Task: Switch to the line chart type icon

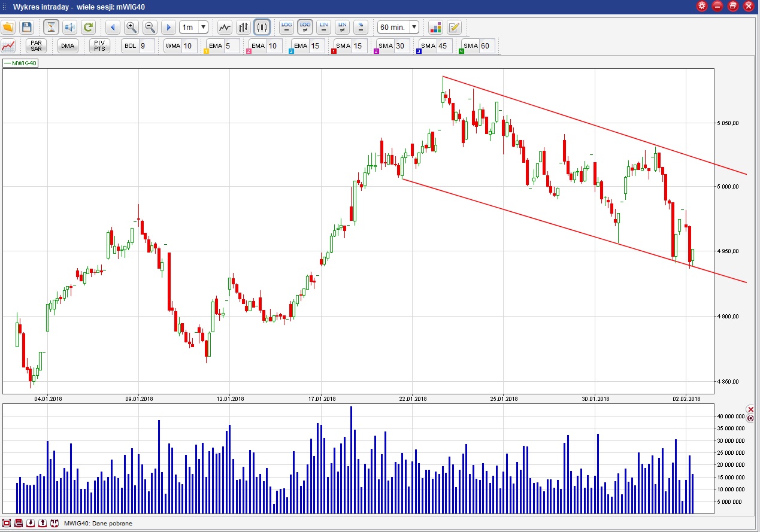Action: coord(225,27)
